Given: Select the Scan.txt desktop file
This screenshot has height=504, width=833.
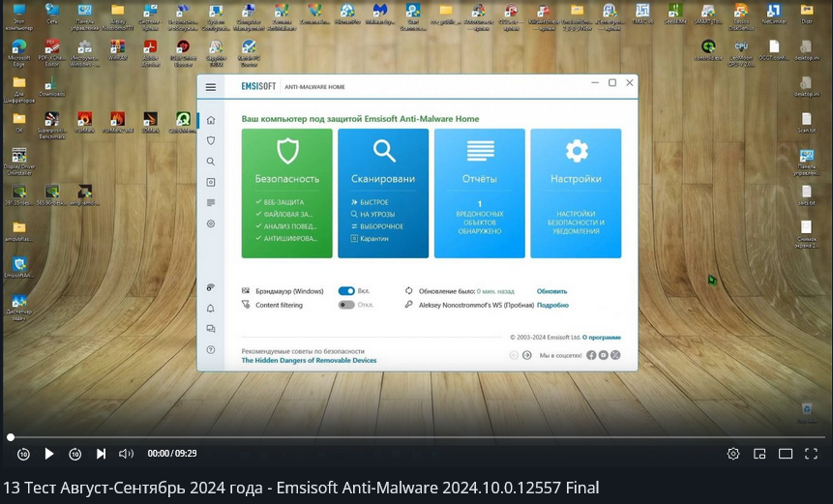Looking at the screenshot, I should 807,123.
